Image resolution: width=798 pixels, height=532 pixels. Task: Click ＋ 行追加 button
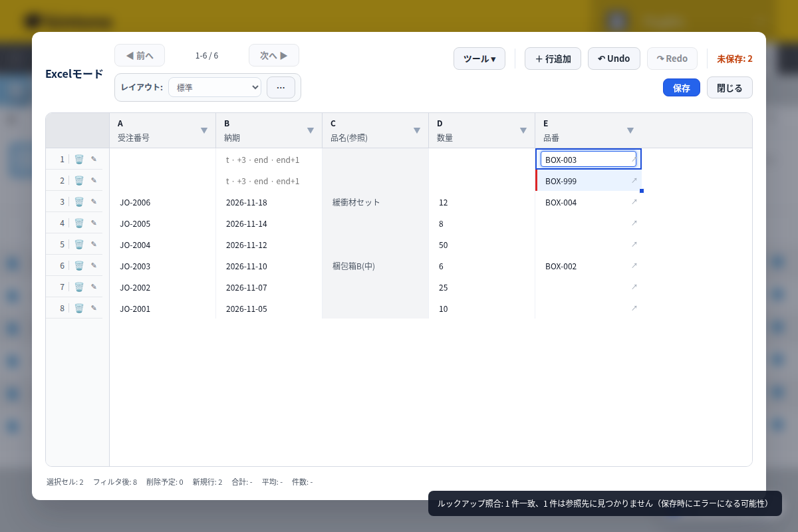point(553,59)
